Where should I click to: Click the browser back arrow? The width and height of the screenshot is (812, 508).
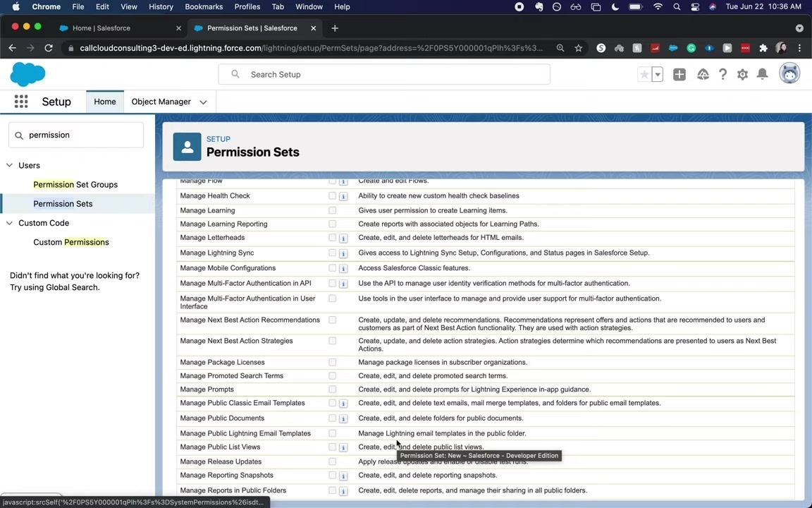[13, 48]
